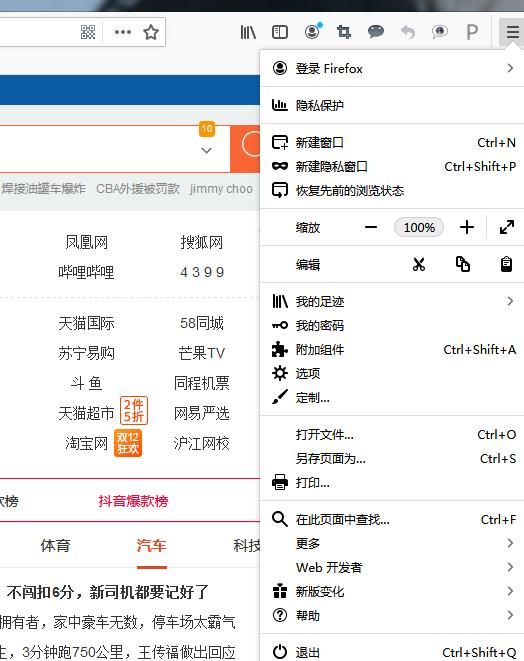Open 隐私保护 privacy protections
Screen dimensions: 524x661
click(392, 105)
